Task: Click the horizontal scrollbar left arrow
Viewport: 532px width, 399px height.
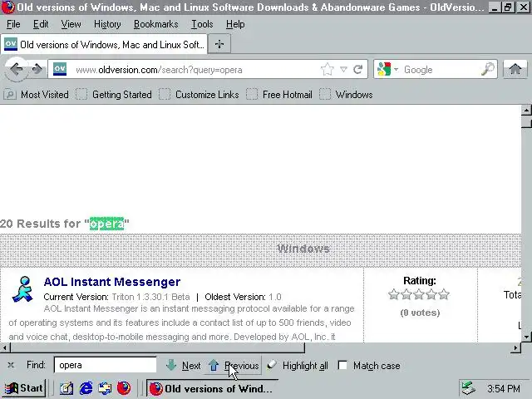Action: coord(5,347)
